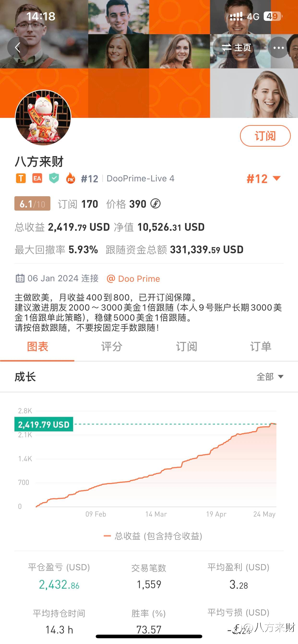Switch to 主页 home view
298x644 pixels.
point(236,47)
